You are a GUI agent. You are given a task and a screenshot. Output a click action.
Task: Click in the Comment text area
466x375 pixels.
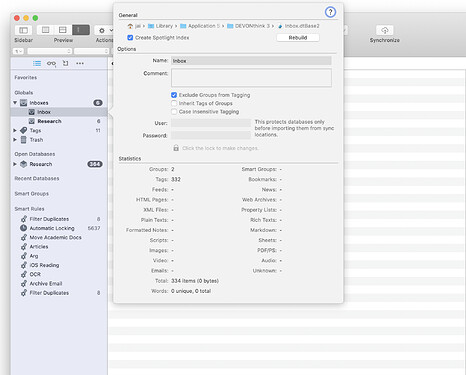[251, 78]
